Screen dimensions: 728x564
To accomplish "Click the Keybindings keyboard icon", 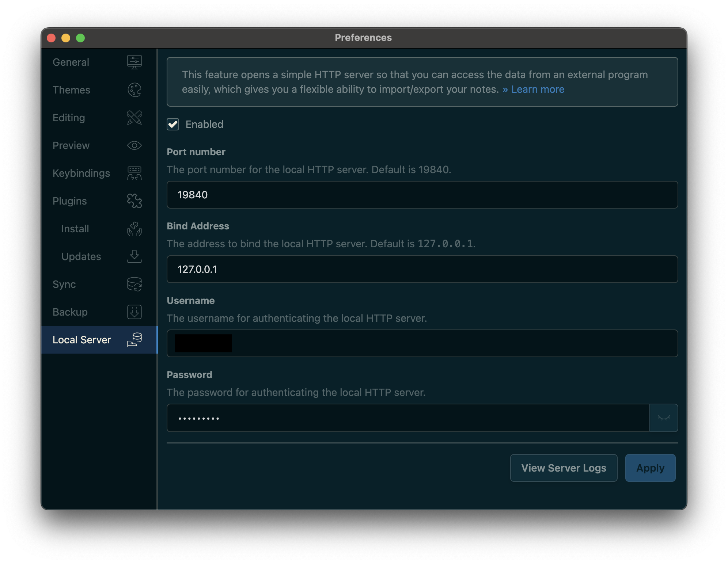I will pyautogui.click(x=134, y=173).
